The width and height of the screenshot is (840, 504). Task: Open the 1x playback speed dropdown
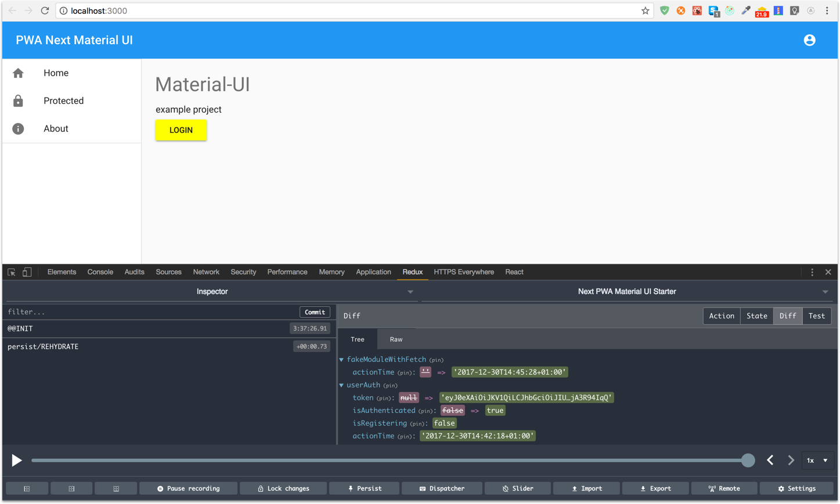pos(817,461)
